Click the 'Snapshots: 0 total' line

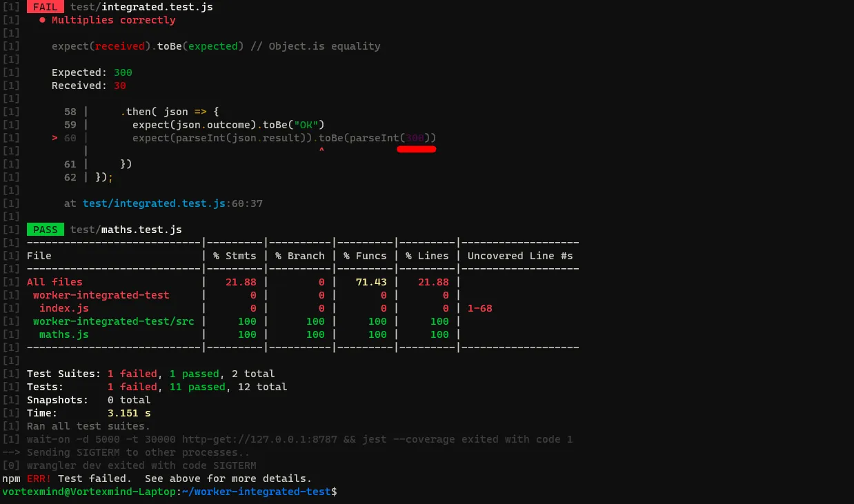coord(88,400)
